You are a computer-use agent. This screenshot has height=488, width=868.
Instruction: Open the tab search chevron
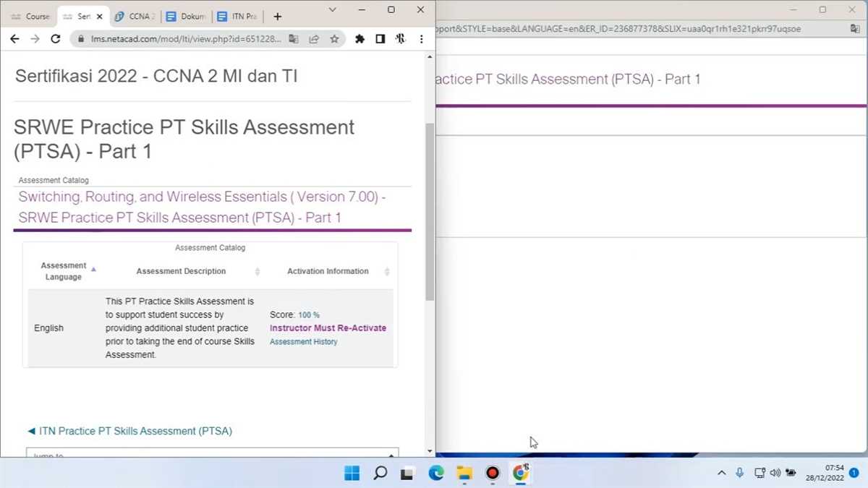332,10
